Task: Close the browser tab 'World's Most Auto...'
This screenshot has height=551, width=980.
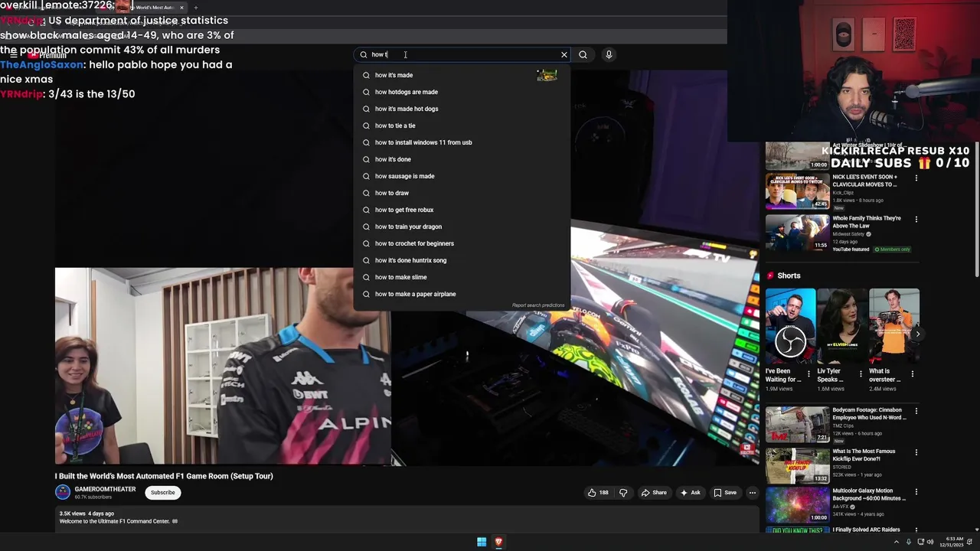Action: tap(181, 8)
